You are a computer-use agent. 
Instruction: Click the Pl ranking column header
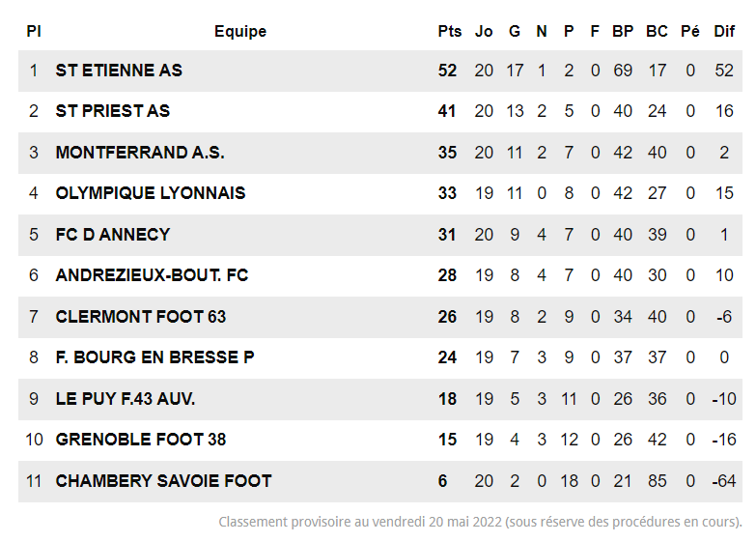coord(34,31)
